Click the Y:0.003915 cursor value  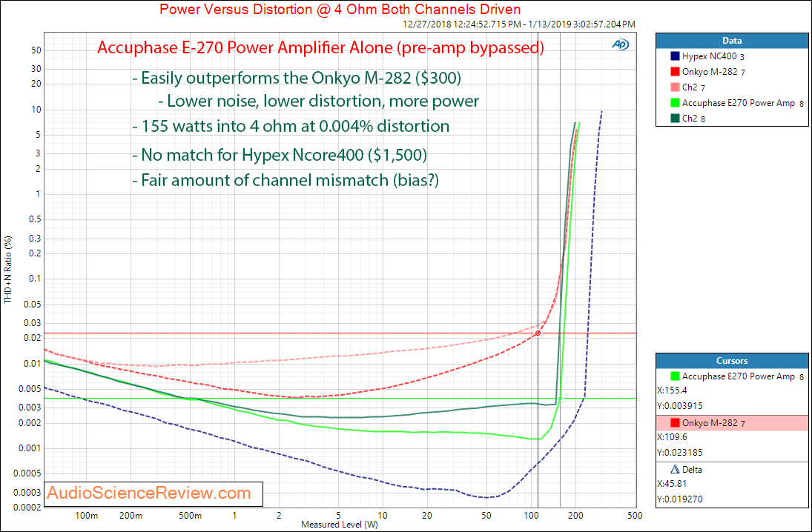click(x=680, y=406)
